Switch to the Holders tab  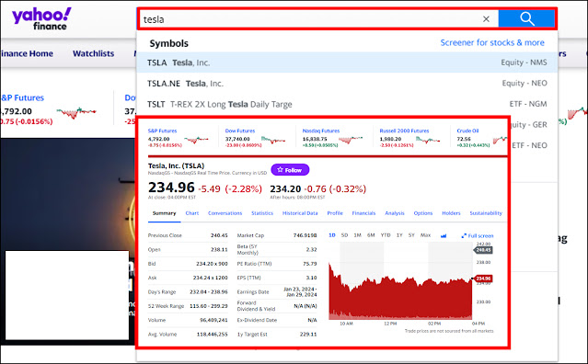coord(451,213)
